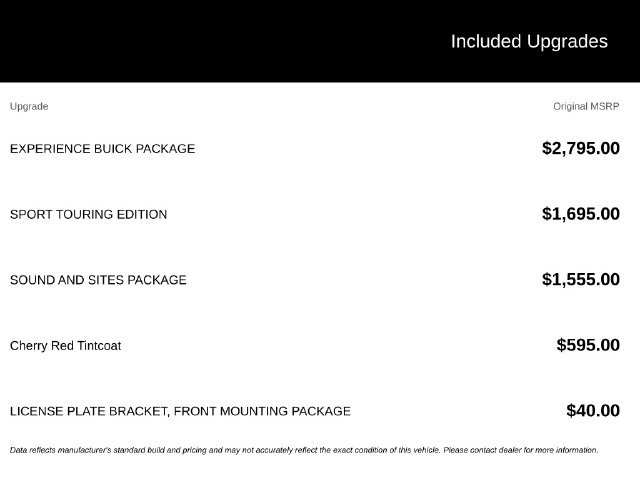Click the $1,555.00 MSRP amount

click(581, 280)
